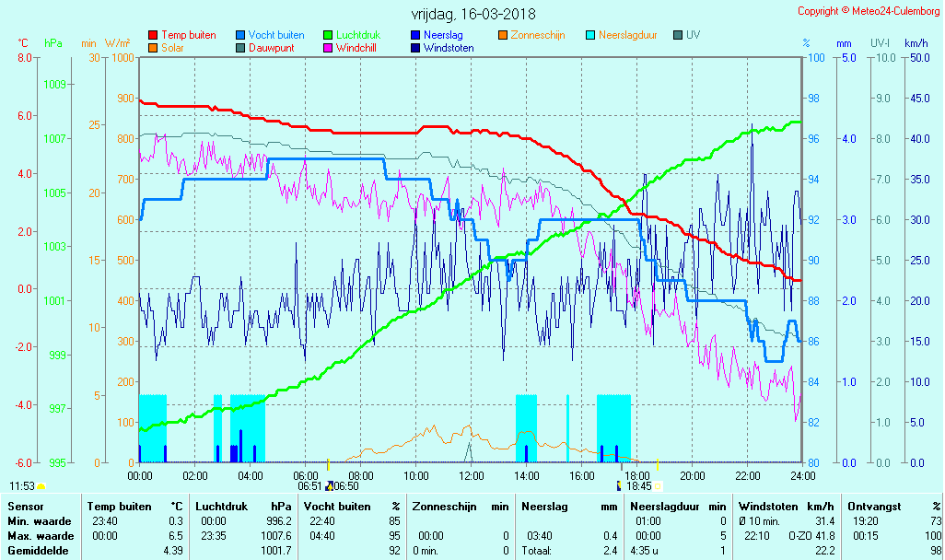Click the Zonneschijn legend label
The image size is (945, 560).
tap(538, 35)
